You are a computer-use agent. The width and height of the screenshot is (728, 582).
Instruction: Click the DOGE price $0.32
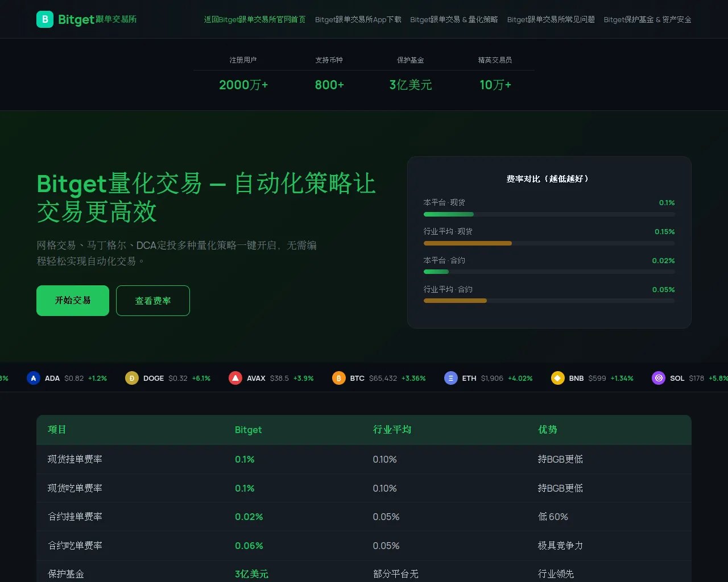178,379
